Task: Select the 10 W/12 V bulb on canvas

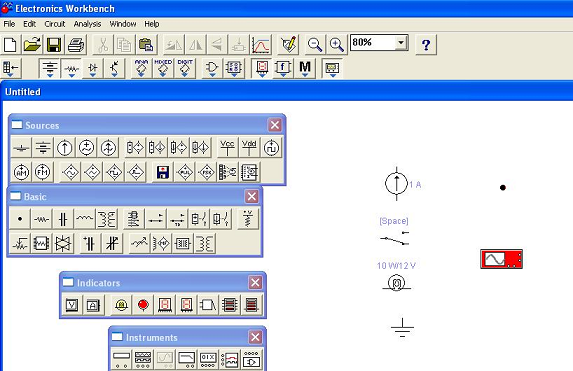Action: coord(396,283)
